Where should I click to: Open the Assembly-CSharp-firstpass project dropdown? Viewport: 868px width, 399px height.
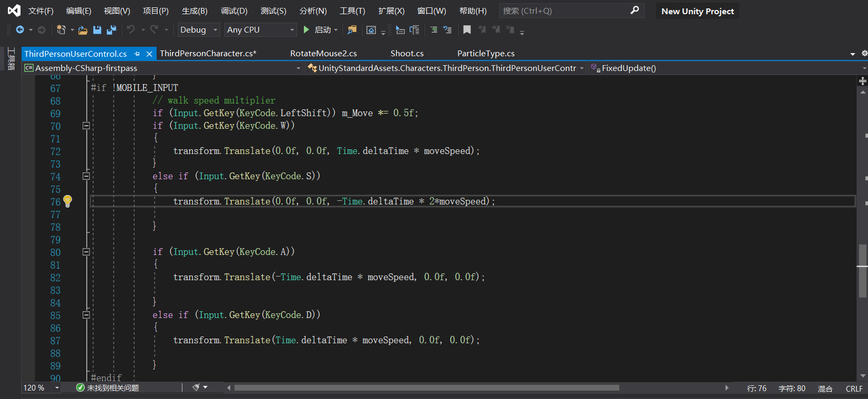tap(163, 68)
